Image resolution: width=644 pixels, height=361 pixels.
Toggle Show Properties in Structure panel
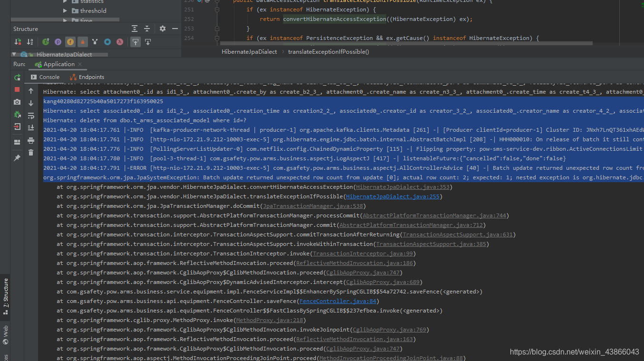coord(58,42)
